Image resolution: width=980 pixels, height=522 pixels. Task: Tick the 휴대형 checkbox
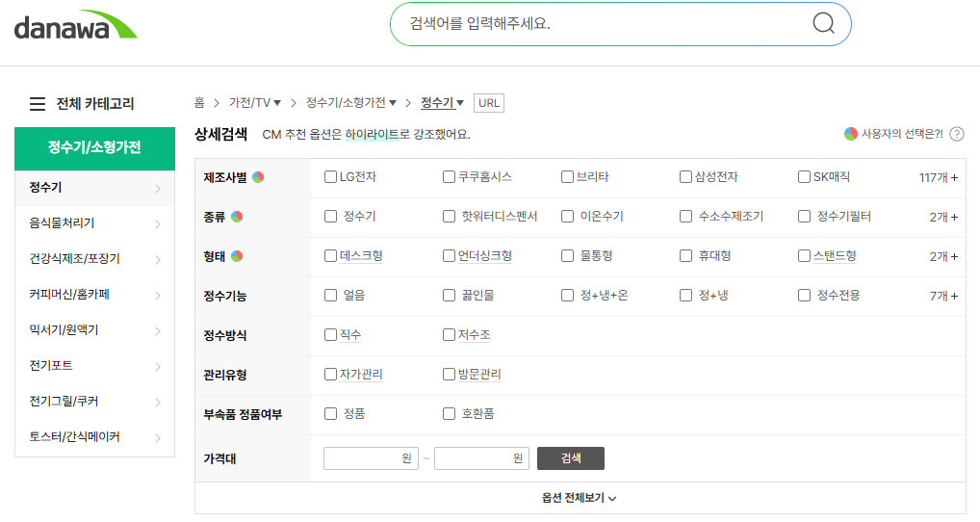click(x=685, y=255)
